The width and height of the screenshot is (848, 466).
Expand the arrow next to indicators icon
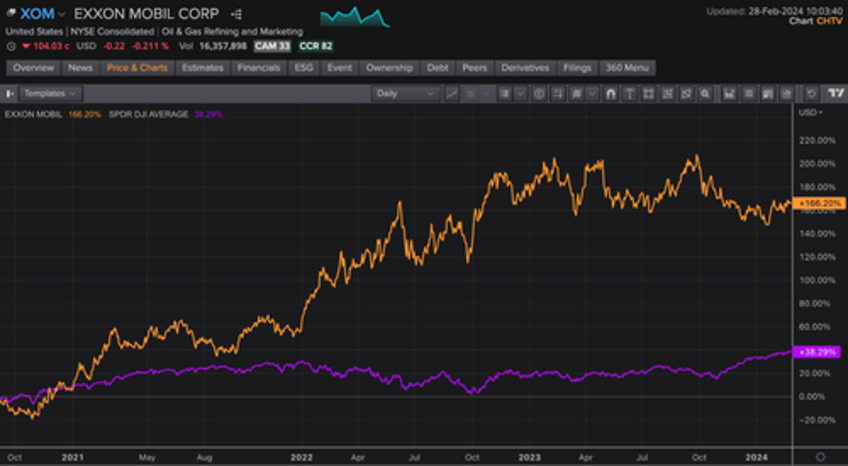point(520,94)
